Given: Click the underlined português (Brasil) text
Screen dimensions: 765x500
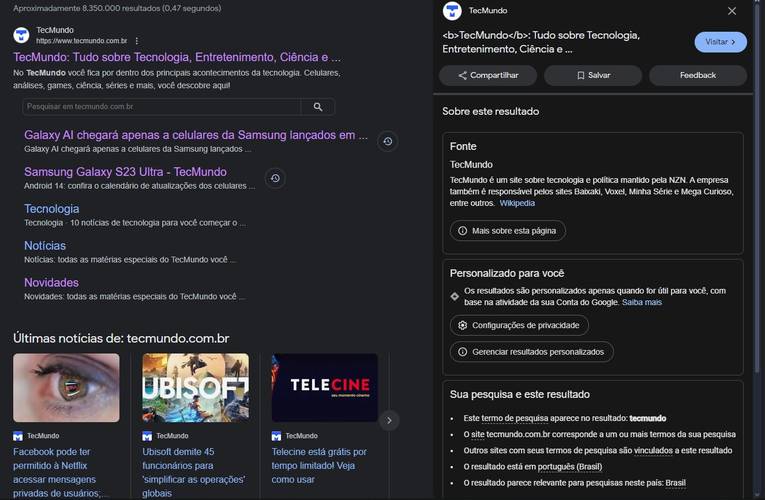Looking at the screenshot, I should point(570,467).
